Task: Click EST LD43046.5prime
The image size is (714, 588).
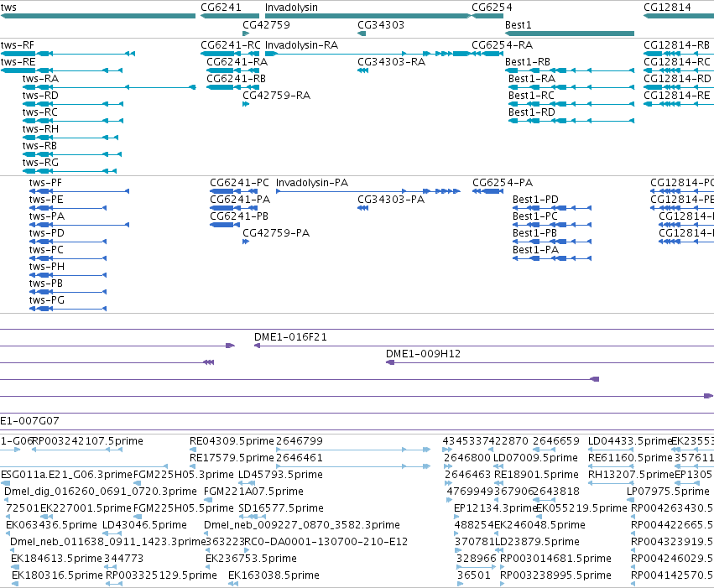Action: pos(144,525)
